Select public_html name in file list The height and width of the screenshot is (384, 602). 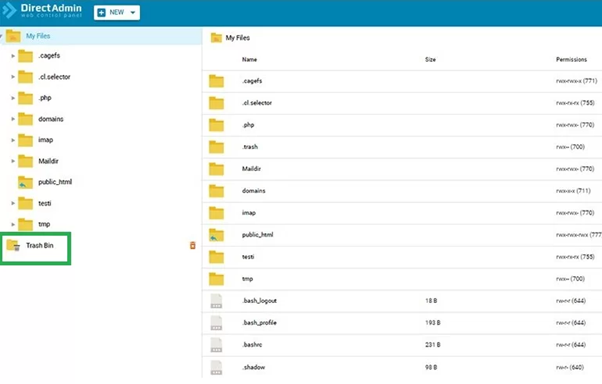(257, 235)
